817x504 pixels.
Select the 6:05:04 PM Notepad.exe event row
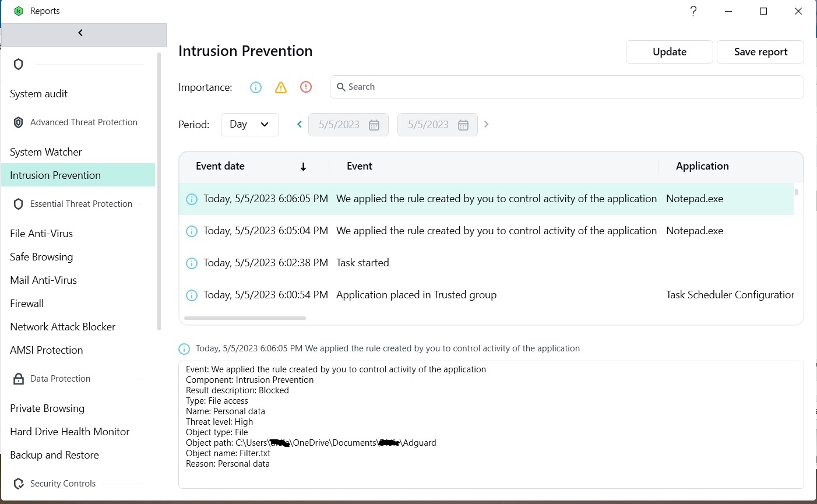[x=486, y=231]
